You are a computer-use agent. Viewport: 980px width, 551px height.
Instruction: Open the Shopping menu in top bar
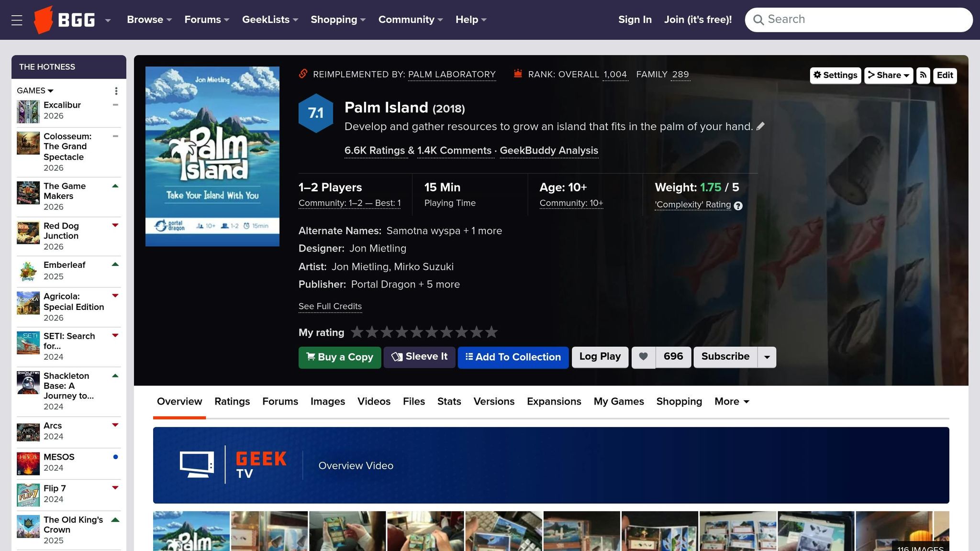coord(338,20)
